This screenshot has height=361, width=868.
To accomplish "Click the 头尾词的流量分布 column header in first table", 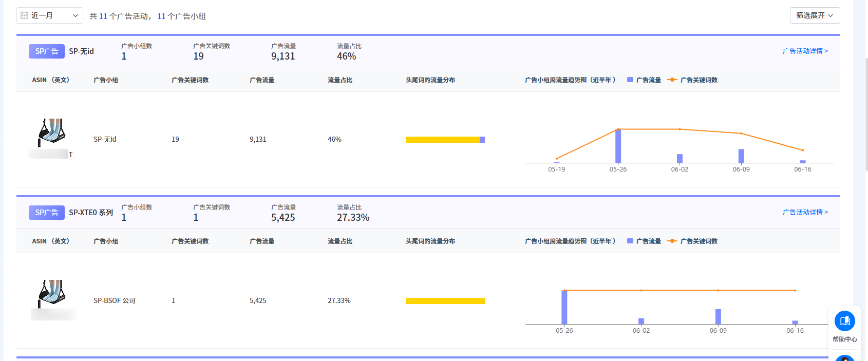I will click(x=430, y=80).
